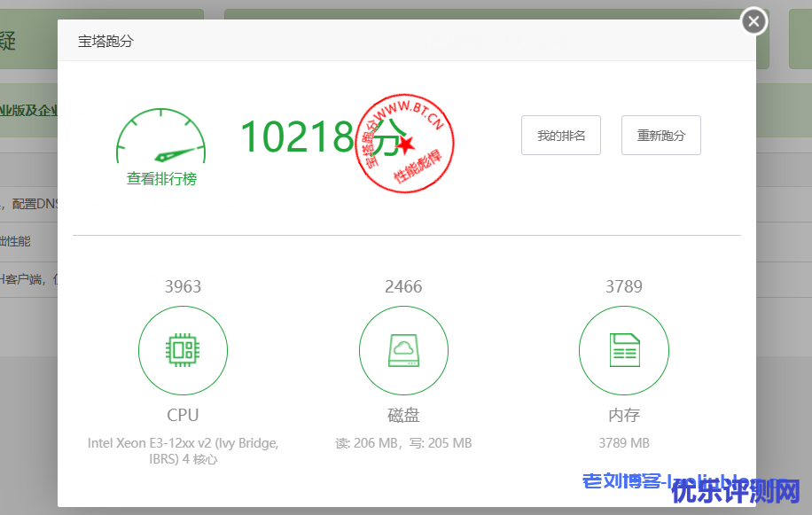Select the total score 10218 text
Viewport: 812px width, 515px height.
pyautogui.click(x=297, y=137)
